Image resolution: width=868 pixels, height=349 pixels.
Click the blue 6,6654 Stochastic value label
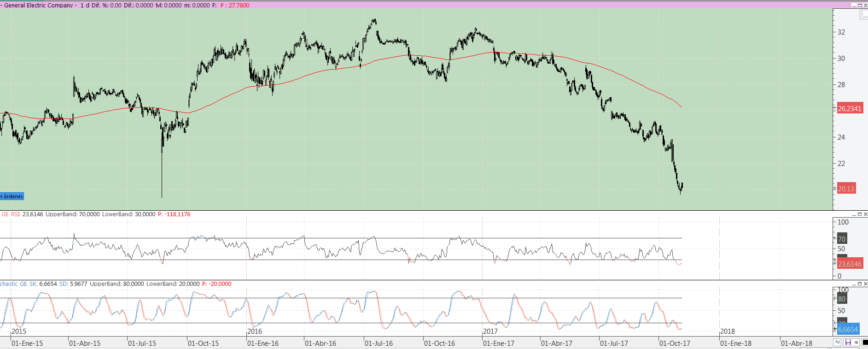[848, 329]
